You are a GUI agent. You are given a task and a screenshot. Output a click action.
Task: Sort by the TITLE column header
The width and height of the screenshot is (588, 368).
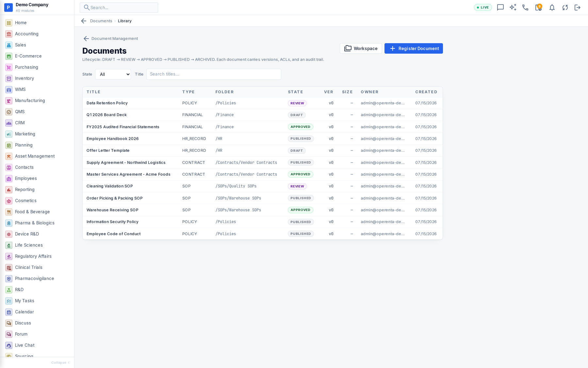(x=93, y=92)
